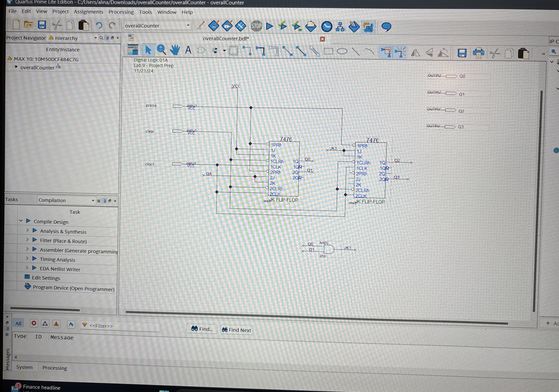Select the Hand pan tool
Screen dimensions: 559x392
coord(175,50)
